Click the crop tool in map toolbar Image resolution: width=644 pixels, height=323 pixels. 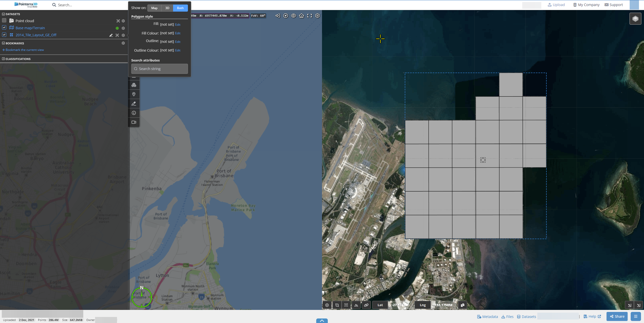coord(337,305)
